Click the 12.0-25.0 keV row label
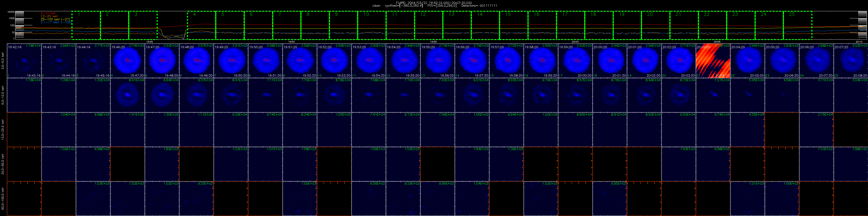 3,130
